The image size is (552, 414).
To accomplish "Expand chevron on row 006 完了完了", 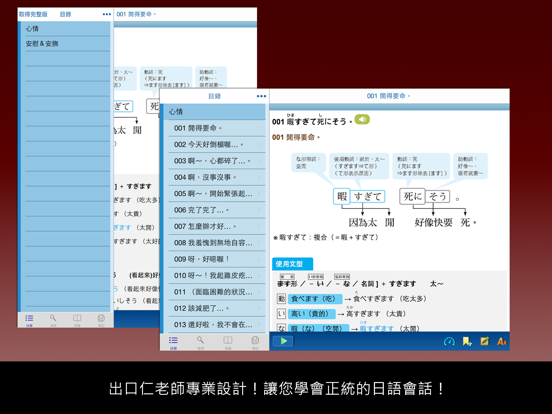I will coord(259,210).
